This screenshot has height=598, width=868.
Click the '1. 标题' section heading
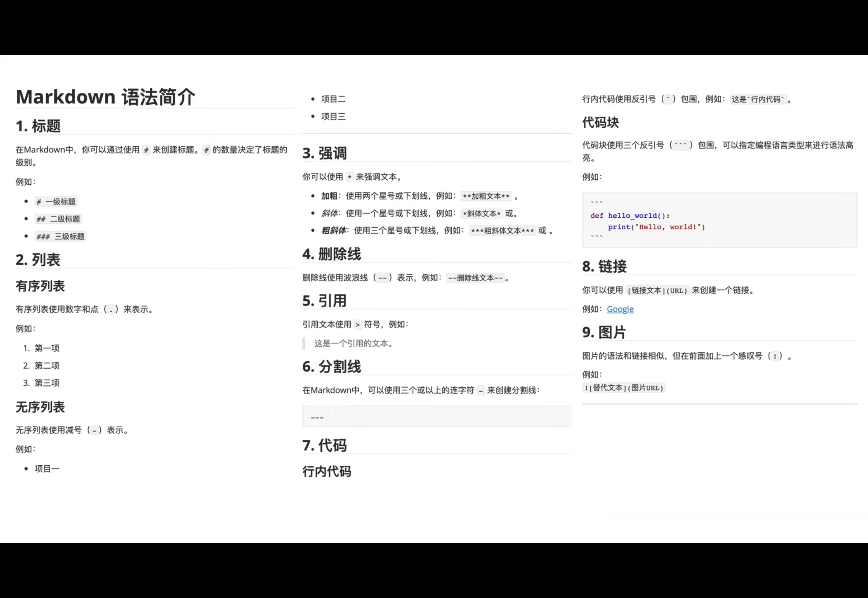tap(38, 126)
